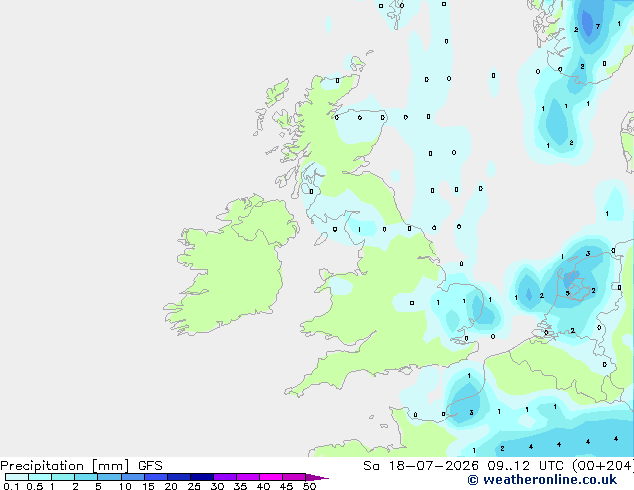Click the 'GFS' model label

pyautogui.click(x=150, y=466)
